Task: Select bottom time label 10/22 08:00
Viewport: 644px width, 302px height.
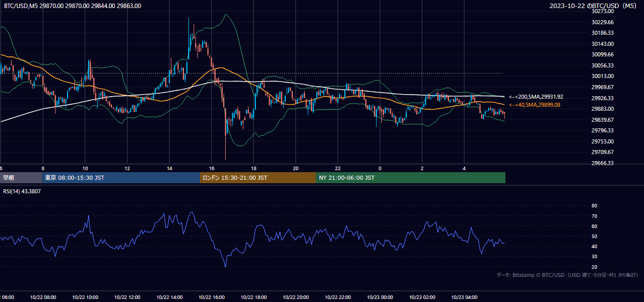Action: tap(42, 297)
